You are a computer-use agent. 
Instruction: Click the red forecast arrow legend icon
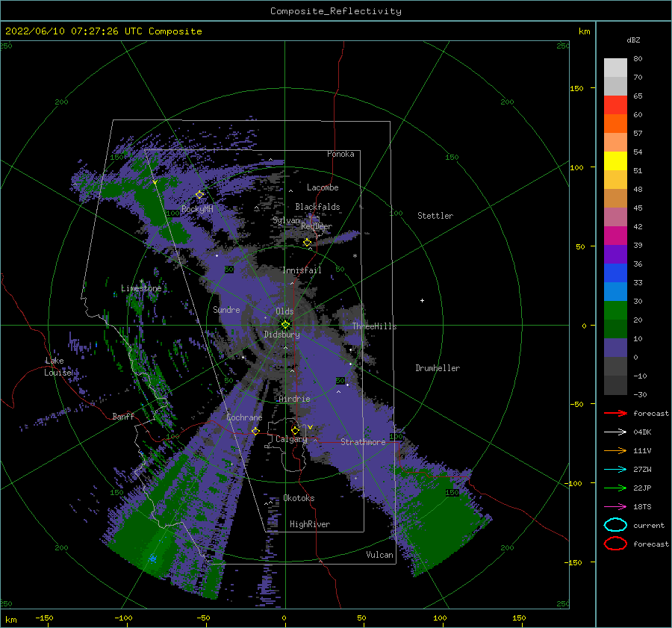pyautogui.click(x=615, y=413)
